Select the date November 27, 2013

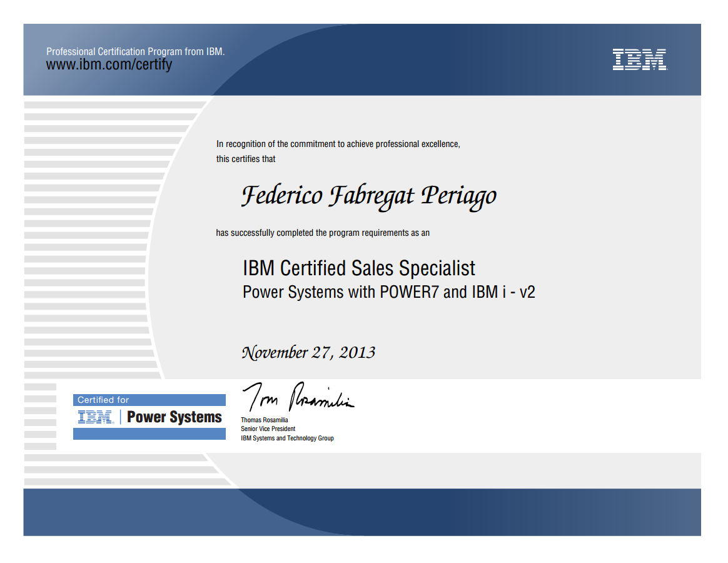308,353
